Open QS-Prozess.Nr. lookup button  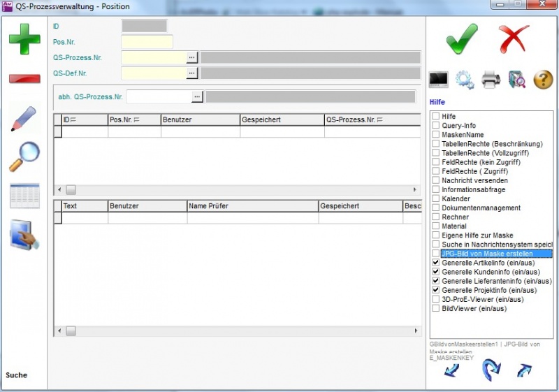pyautogui.click(x=192, y=57)
